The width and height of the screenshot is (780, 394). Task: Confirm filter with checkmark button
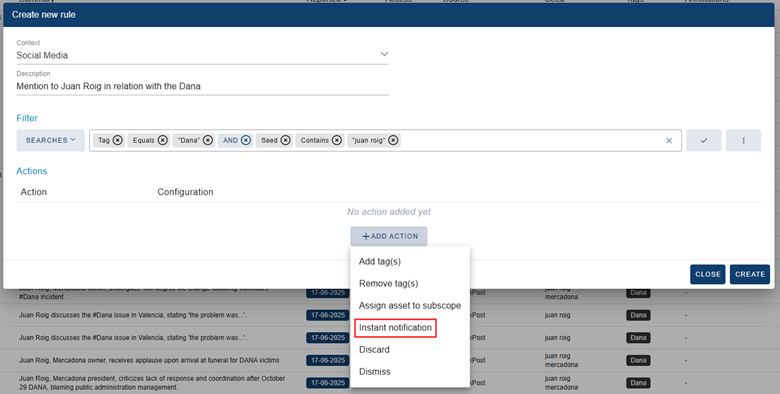pos(704,140)
